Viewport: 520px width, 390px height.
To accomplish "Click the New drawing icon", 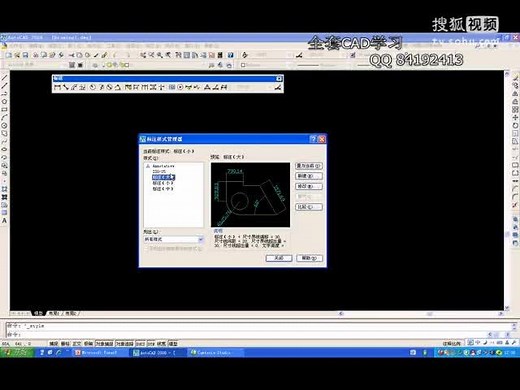I will pyautogui.click(x=9, y=55).
